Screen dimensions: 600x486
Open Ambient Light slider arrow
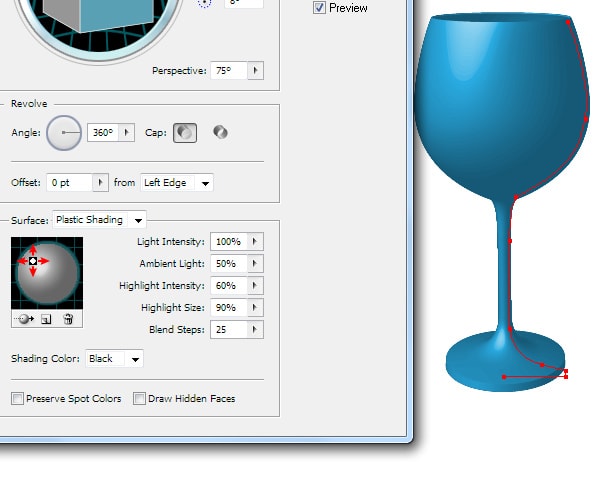coord(255,263)
